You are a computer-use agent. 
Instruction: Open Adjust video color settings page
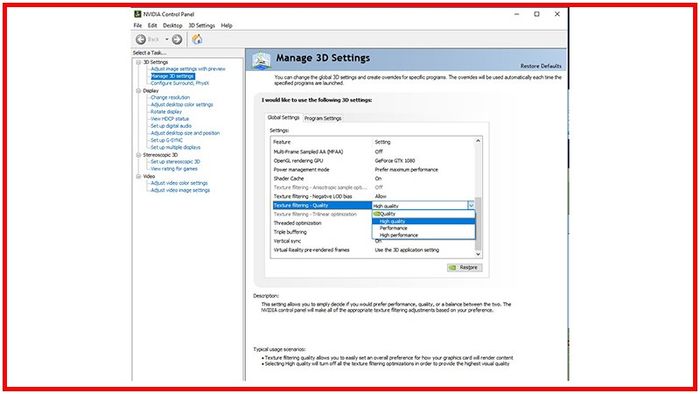pyautogui.click(x=179, y=183)
